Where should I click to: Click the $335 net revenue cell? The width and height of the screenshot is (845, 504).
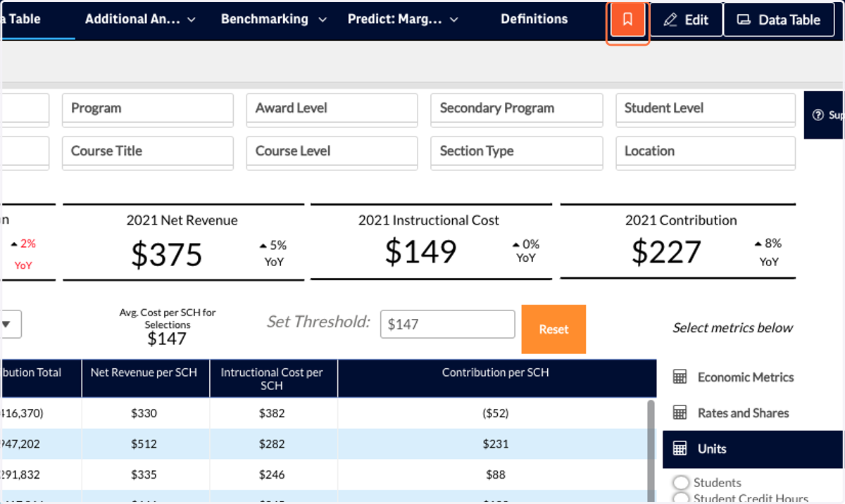(x=144, y=475)
